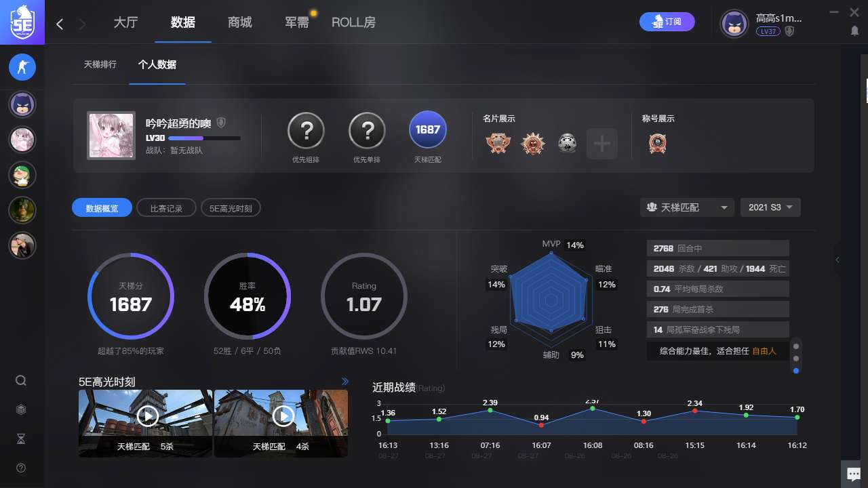The height and width of the screenshot is (488, 868).
Task: Open the notification bell icon
Action: click(x=854, y=31)
